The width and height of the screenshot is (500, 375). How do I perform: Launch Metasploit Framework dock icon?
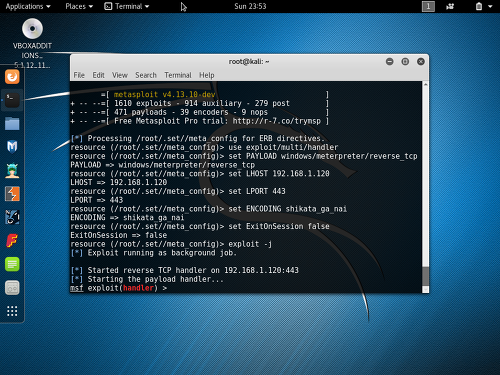coord(12,147)
